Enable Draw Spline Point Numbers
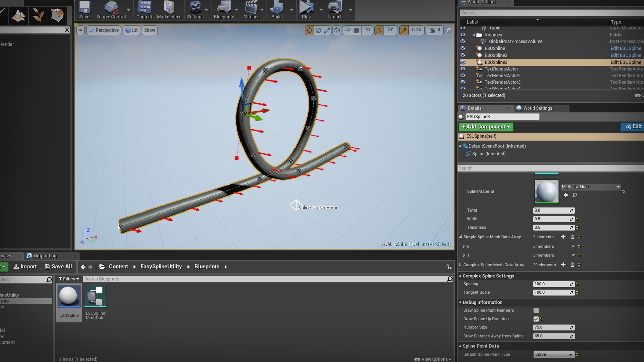 [x=536, y=310]
